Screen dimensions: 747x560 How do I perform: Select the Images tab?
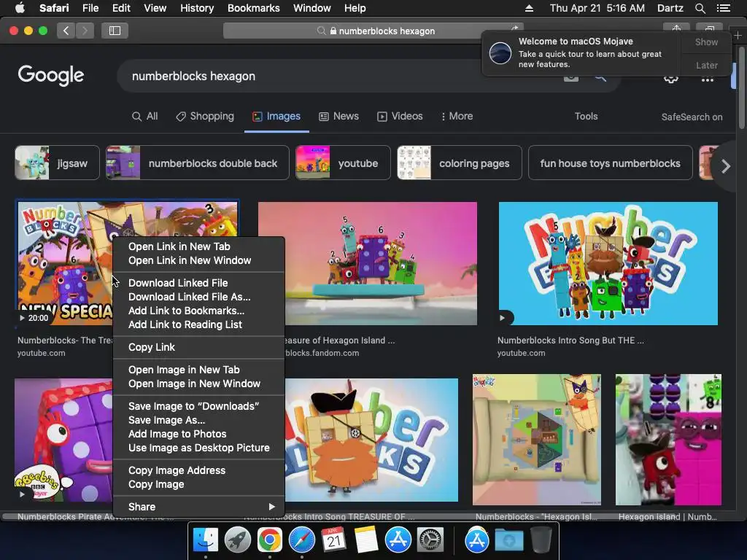276,116
